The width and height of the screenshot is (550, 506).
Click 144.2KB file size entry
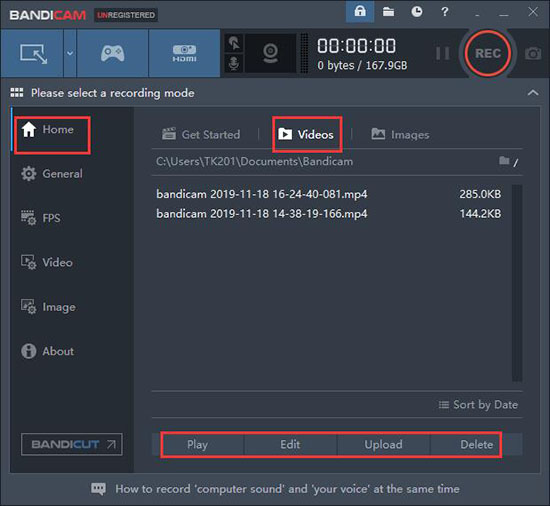click(x=480, y=214)
